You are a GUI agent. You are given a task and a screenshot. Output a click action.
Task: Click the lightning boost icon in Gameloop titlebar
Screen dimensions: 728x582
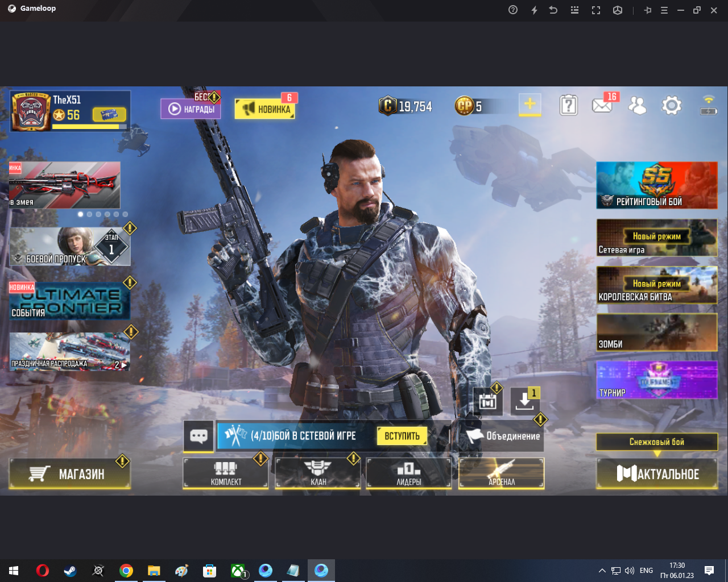534,10
